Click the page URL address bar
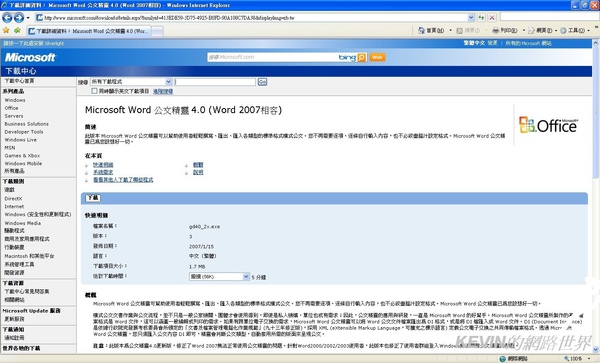Image resolution: width=600 pixels, height=363 pixels. click(251, 18)
